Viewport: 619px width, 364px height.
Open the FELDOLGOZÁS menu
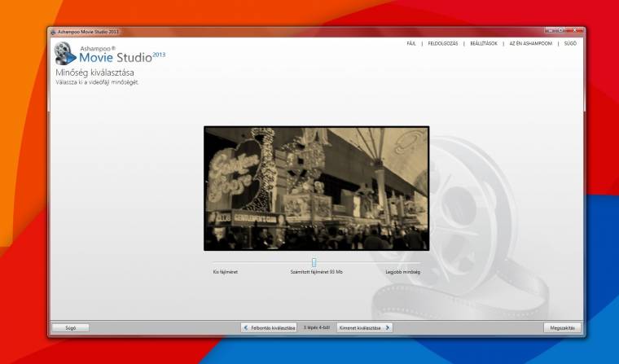pos(443,43)
